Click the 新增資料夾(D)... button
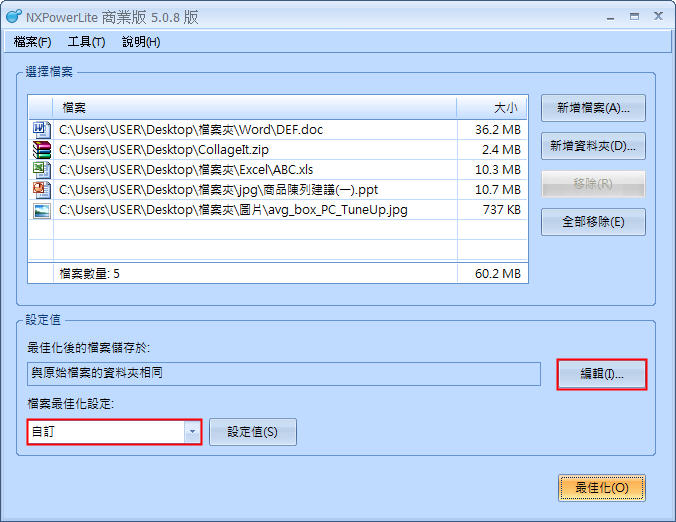 click(x=593, y=146)
